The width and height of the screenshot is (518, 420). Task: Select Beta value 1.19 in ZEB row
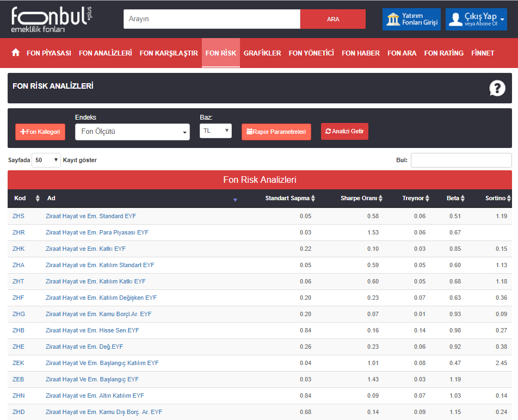click(x=455, y=379)
